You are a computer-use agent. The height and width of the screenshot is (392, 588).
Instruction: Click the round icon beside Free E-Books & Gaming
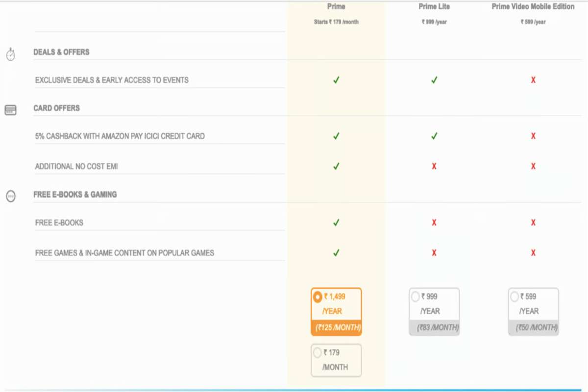[x=10, y=196]
